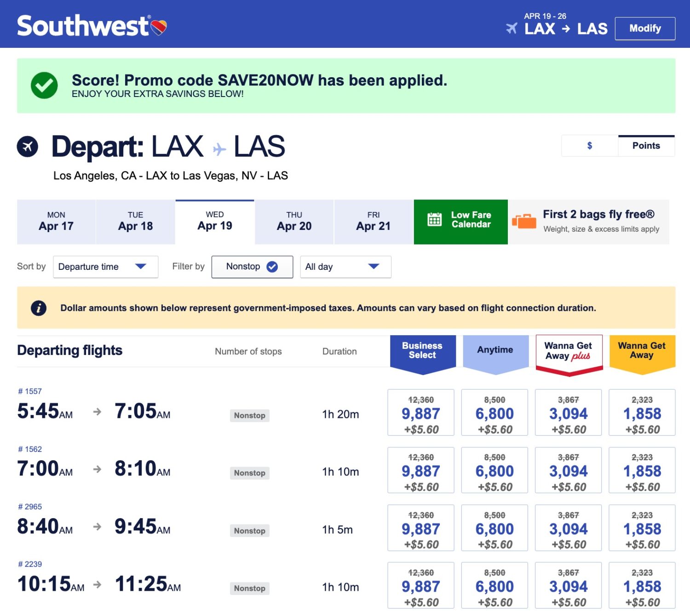Click the green checkmark promo confirmation icon
Screen dimensions: 690x616
pyautogui.click(x=45, y=85)
